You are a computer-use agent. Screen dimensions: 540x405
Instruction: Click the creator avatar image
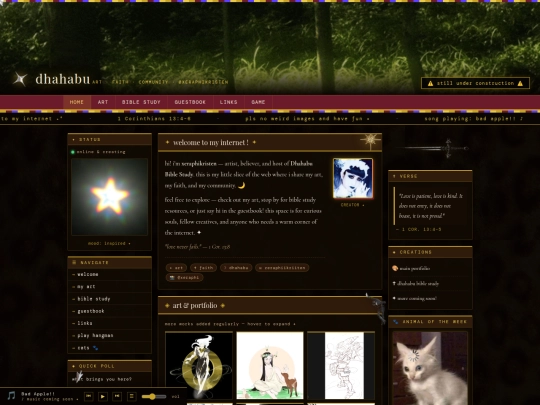coord(353,178)
